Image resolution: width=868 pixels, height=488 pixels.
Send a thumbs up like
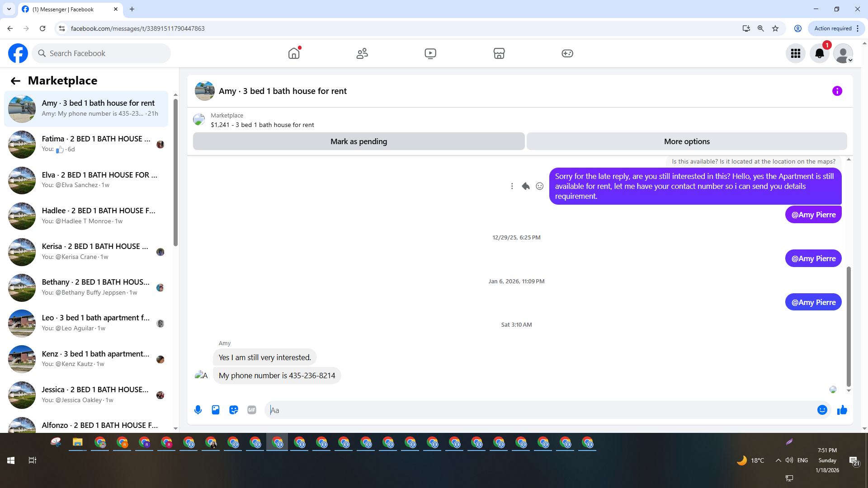[842, 410]
